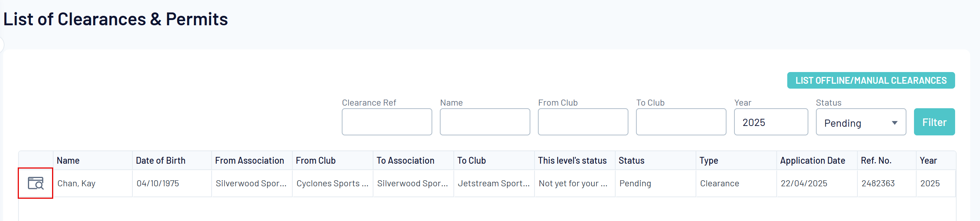Click the From Association column header
Screen dimensions: 980x221
[249, 161]
